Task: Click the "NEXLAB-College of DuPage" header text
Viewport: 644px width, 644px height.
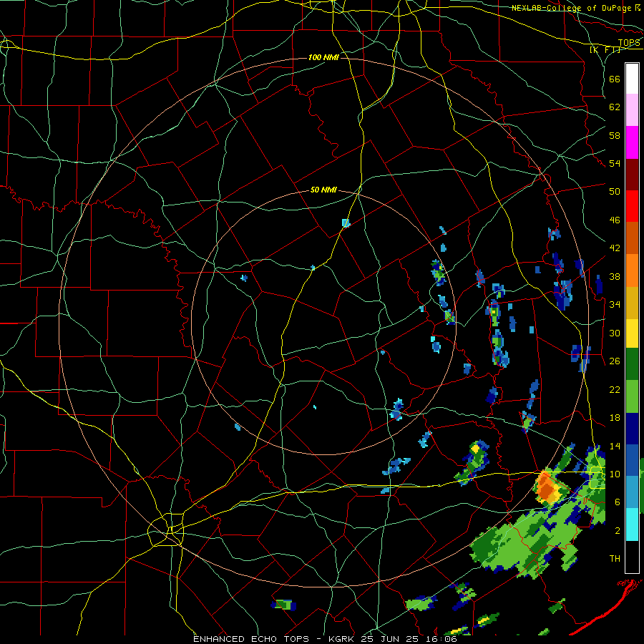Action: [571, 8]
